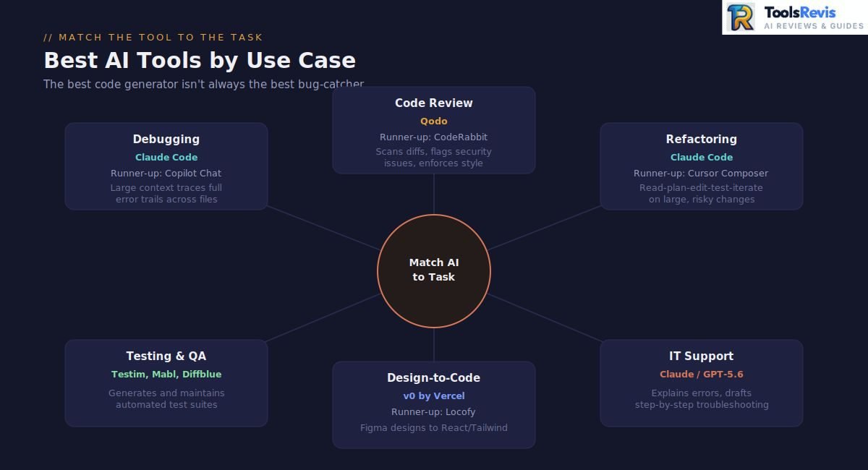The image size is (868, 470).
Task: Click 'Generates and maintains automated test suites' text
Action: (x=166, y=399)
